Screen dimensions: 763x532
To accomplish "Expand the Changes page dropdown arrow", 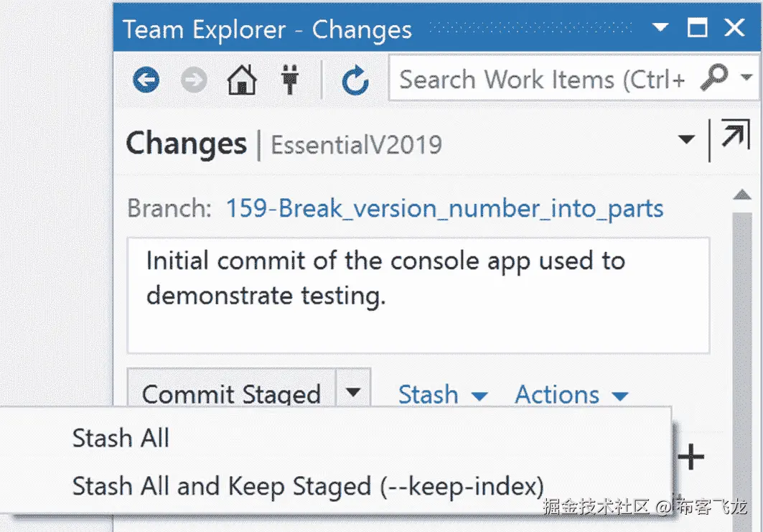I will [x=687, y=139].
